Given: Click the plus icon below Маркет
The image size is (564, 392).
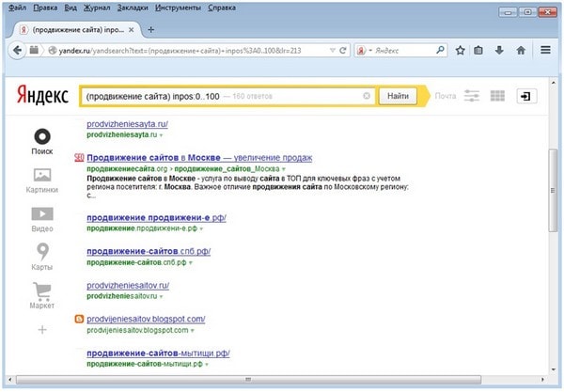Looking at the screenshot, I should click(x=41, y=330).
